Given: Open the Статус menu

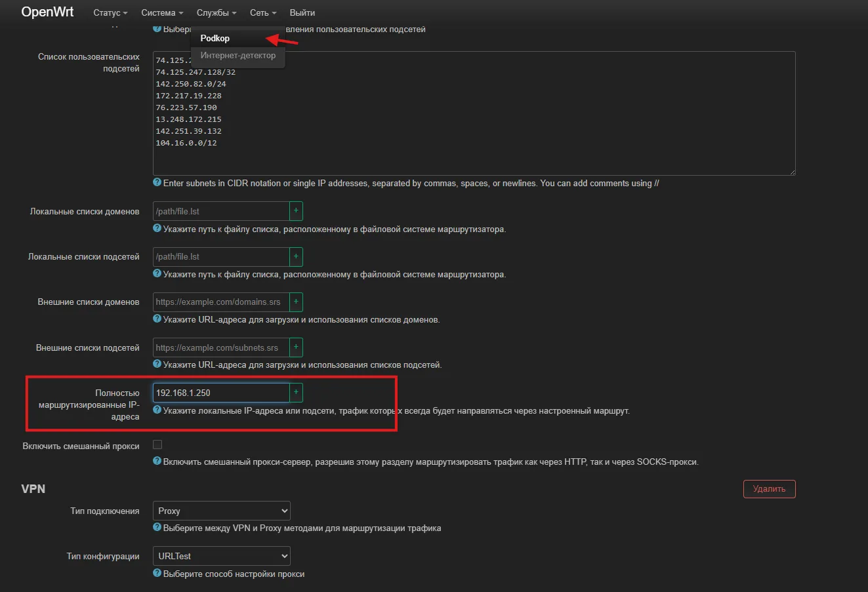Looking at the screenshot, I should (x=110, y=12).
